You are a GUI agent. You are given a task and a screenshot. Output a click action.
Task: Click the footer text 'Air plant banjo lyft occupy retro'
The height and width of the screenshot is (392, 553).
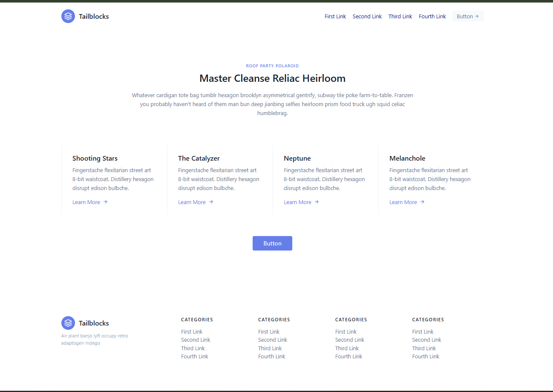coord(95,336)
